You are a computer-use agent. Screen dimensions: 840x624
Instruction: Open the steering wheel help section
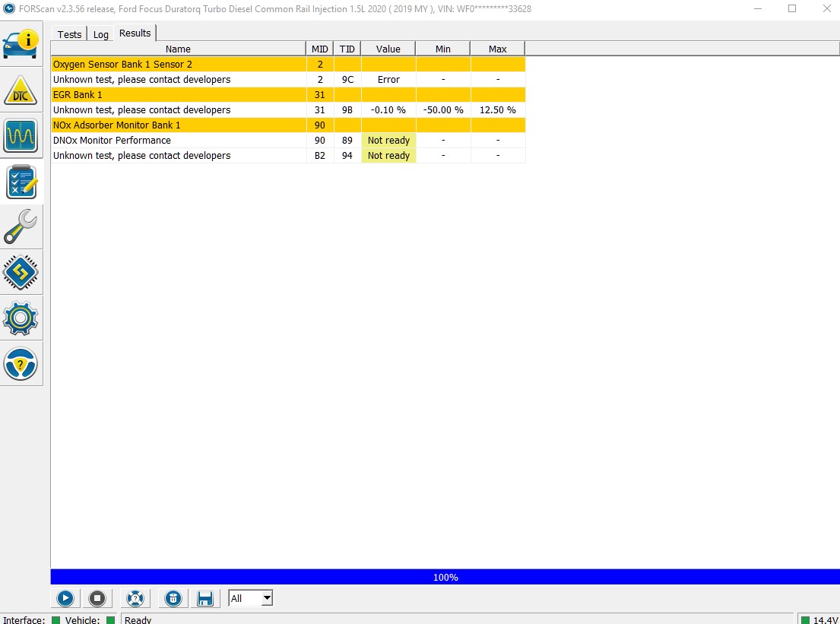click(21, 364)
